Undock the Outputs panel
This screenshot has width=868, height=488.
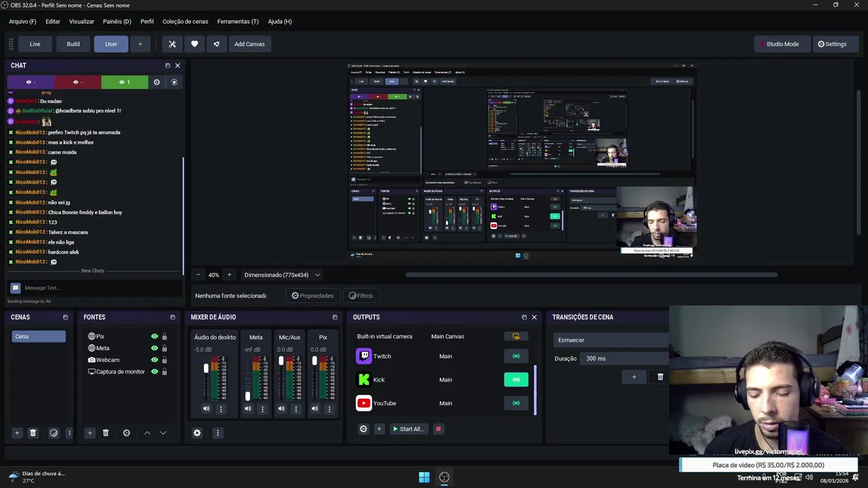(x=524, y=317)
